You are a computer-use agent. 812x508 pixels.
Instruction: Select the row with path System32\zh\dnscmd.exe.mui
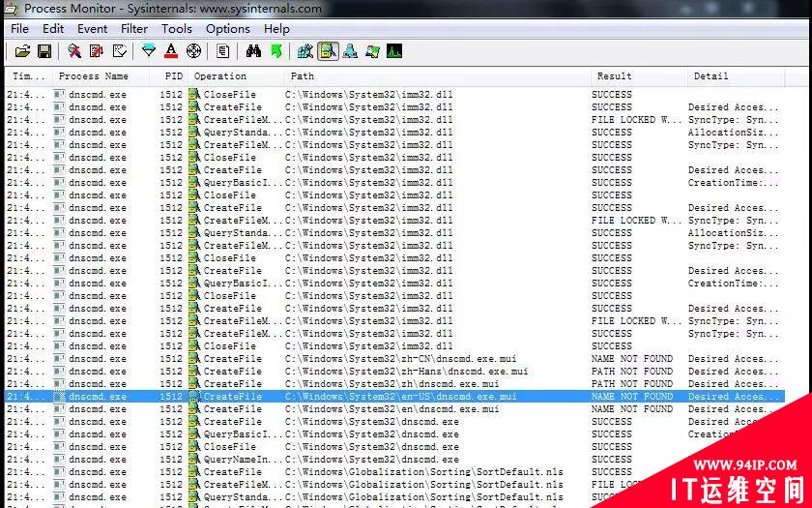point(394,383)
